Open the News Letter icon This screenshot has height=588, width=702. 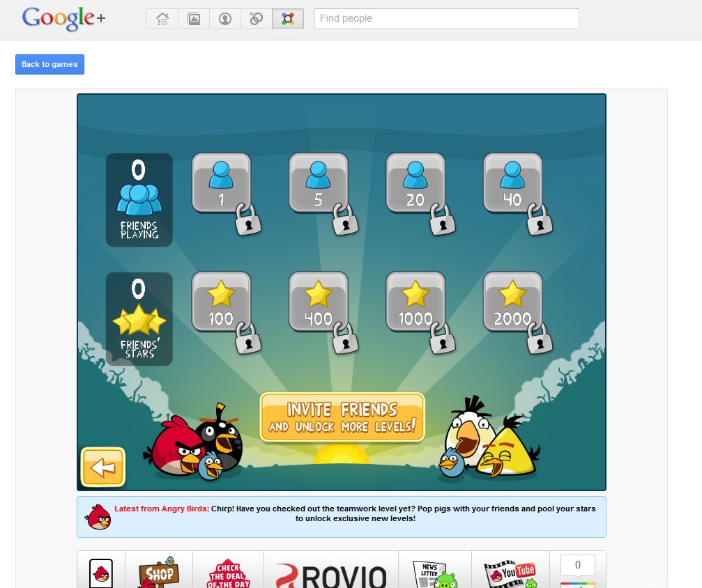[434, 575]
